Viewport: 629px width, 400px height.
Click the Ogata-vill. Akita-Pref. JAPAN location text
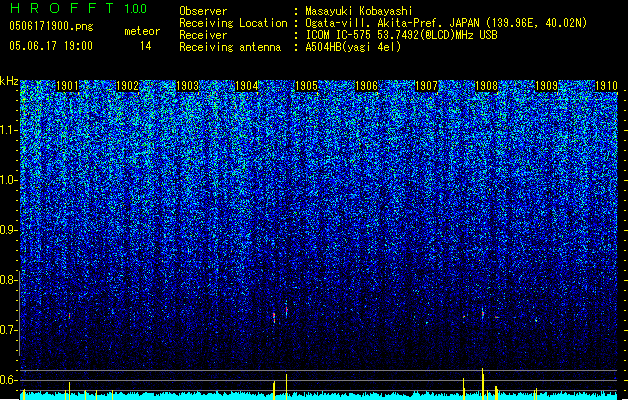(x=446, y=23)
